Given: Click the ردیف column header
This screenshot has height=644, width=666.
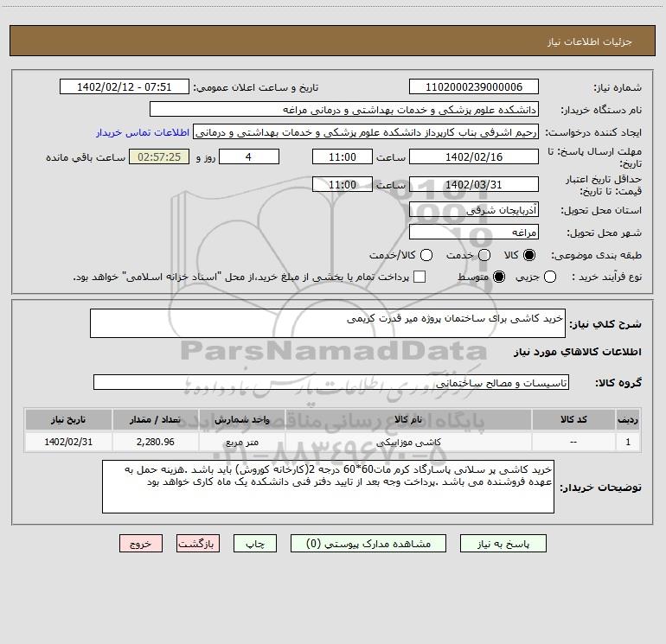Looking at the screenshot, I should tap(628, 419).
